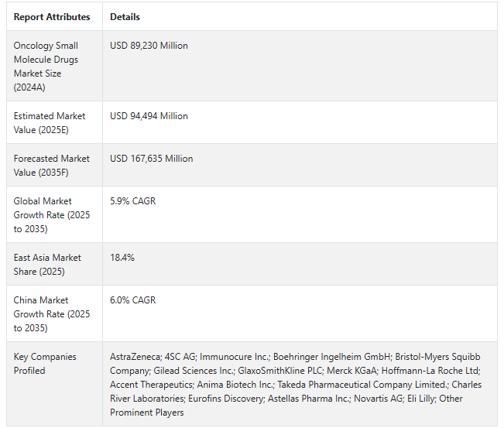The image size is (504, 428).
Task: Click the Report Attributes column header
Action: click(x=52, y=16)
